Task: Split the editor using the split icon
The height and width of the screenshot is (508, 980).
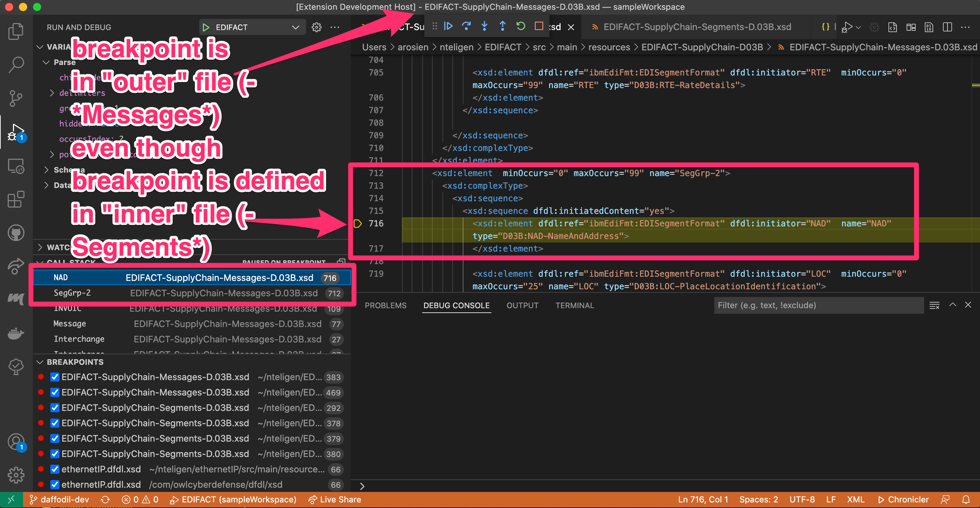Action: [947, 27]
